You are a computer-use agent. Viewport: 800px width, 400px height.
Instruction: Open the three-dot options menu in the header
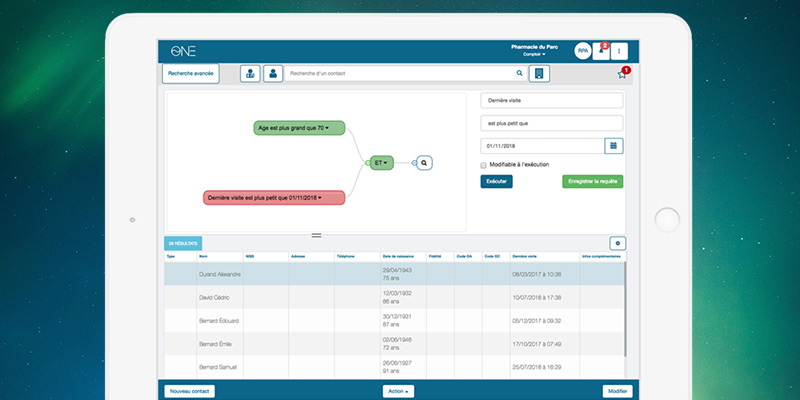coord(620,50)
